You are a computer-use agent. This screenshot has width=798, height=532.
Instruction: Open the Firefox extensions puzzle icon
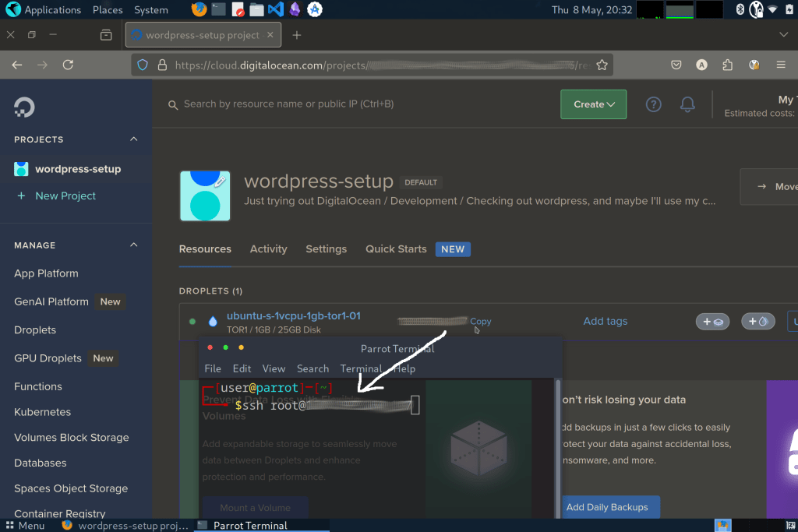[x=727, y=65]
